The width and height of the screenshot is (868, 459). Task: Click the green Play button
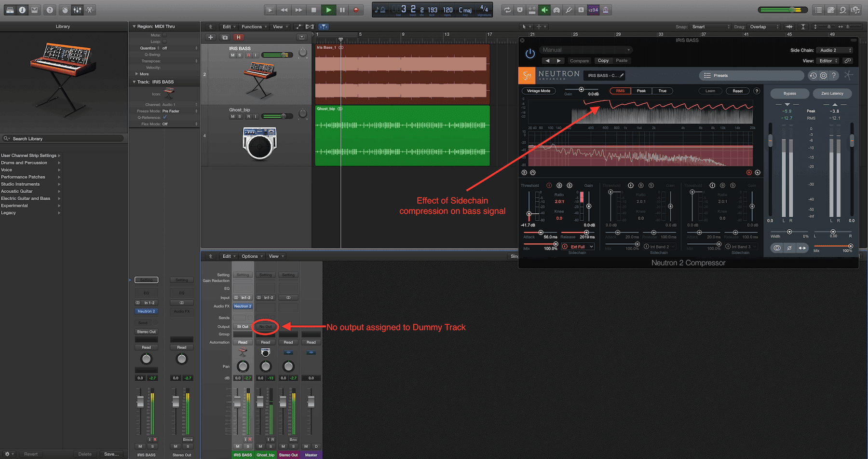[328, 10]
